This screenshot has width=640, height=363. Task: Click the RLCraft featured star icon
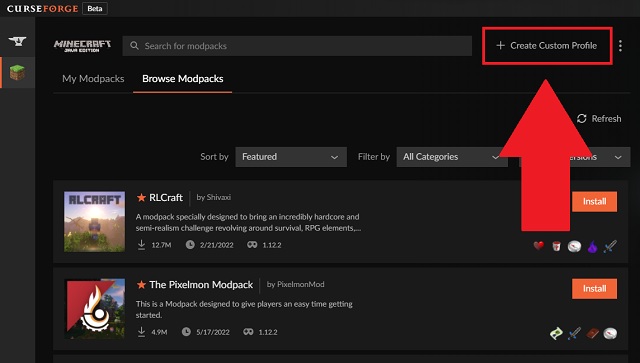[141, 198]
